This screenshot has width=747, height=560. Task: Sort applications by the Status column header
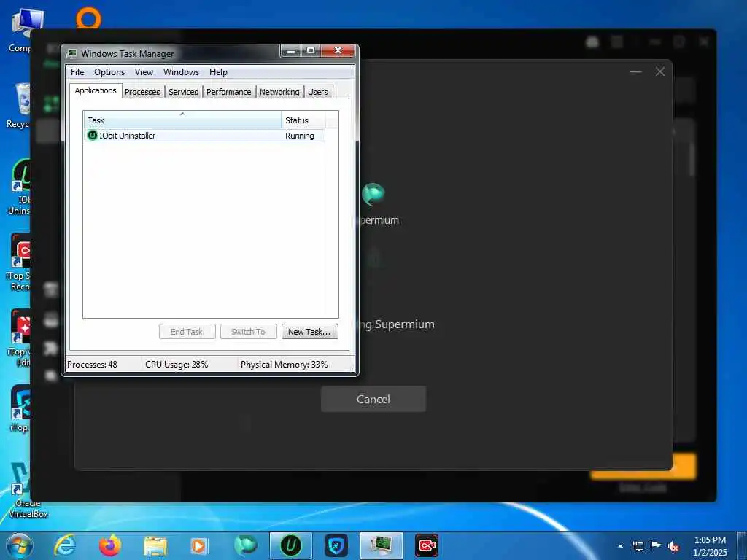coord(303,120)
